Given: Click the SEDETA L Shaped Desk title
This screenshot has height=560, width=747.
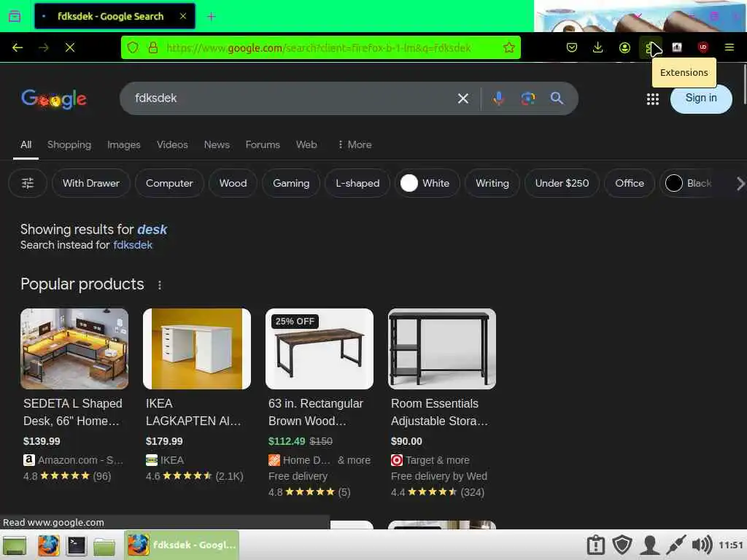Looking at the screenshot, I should pos(72,412).
